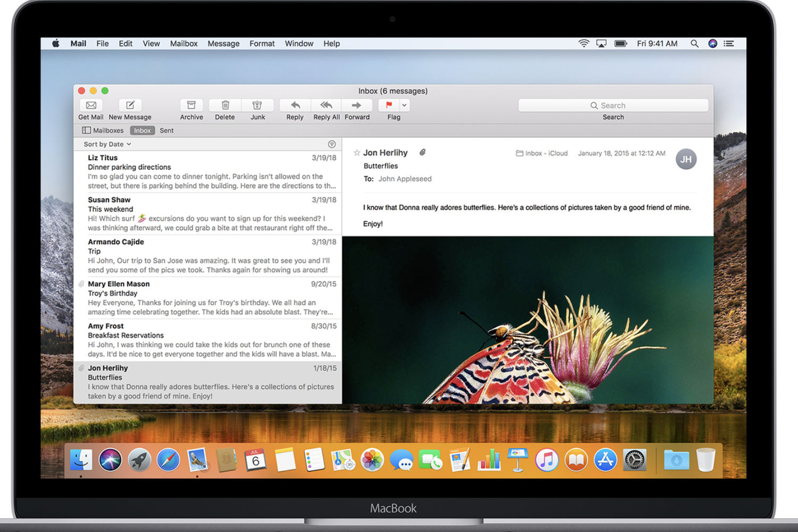798x532 pixels.
Task: Open iTunes music note in Dock
Action: pyautogui.click(x=547, y=460)
